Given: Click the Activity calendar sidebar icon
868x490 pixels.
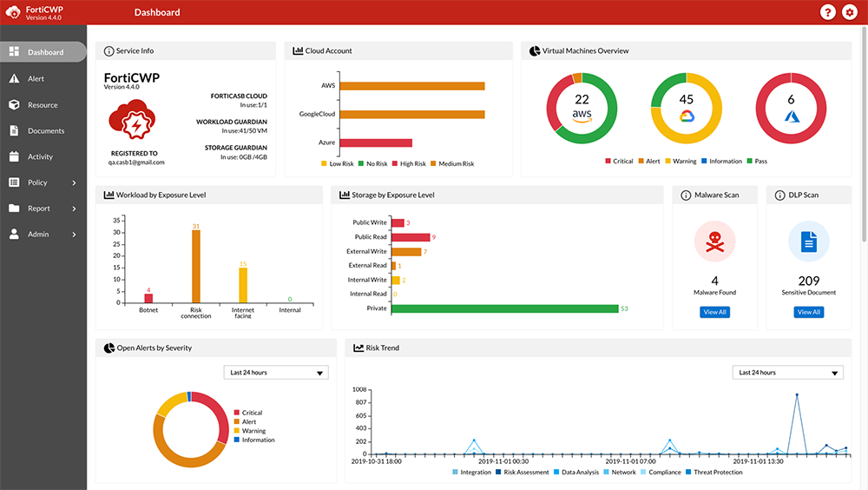Looking at the screenshot, I should [14, 156].
